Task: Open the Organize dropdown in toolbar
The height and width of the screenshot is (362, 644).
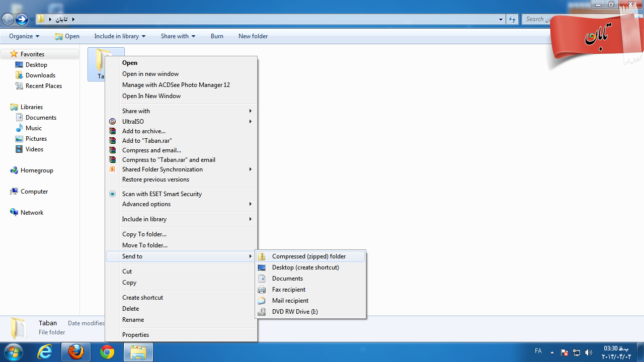Action: [x=24, y=36]
